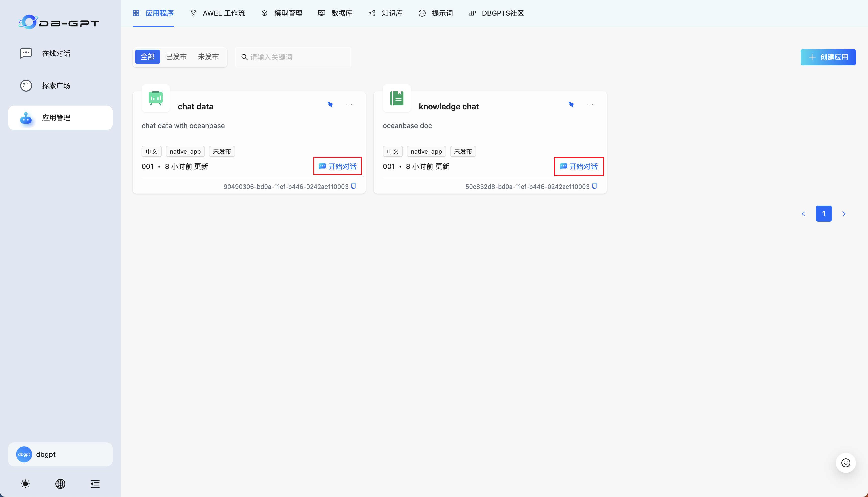Open language switch globe icon
Image resolution: width=868 pixels, height=497 pixels.
coord(60,484)
